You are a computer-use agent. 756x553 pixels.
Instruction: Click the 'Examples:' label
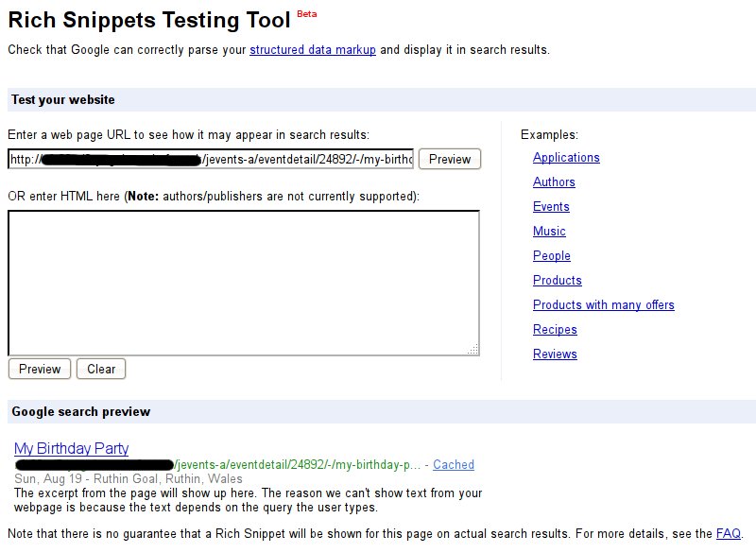pyautogui.click(x=549, y=135)
